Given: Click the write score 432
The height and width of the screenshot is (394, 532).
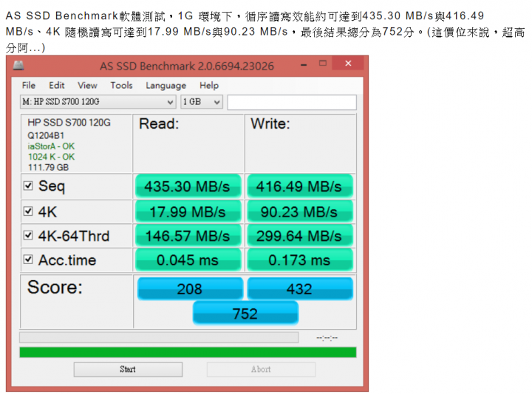Looking at the screenshot, I should (300, 289).
